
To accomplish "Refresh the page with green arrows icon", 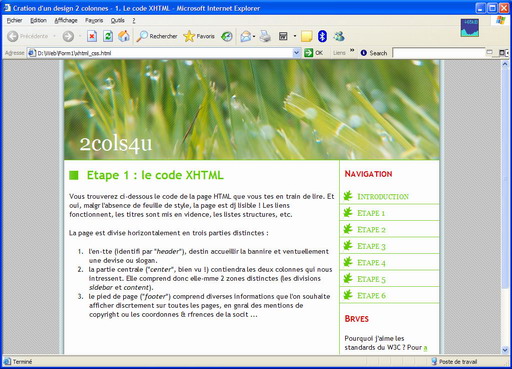I will pos(108,36).
